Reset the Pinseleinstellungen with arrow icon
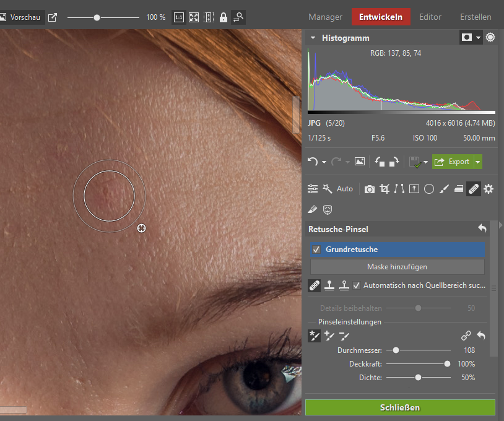 pos(481,336)
